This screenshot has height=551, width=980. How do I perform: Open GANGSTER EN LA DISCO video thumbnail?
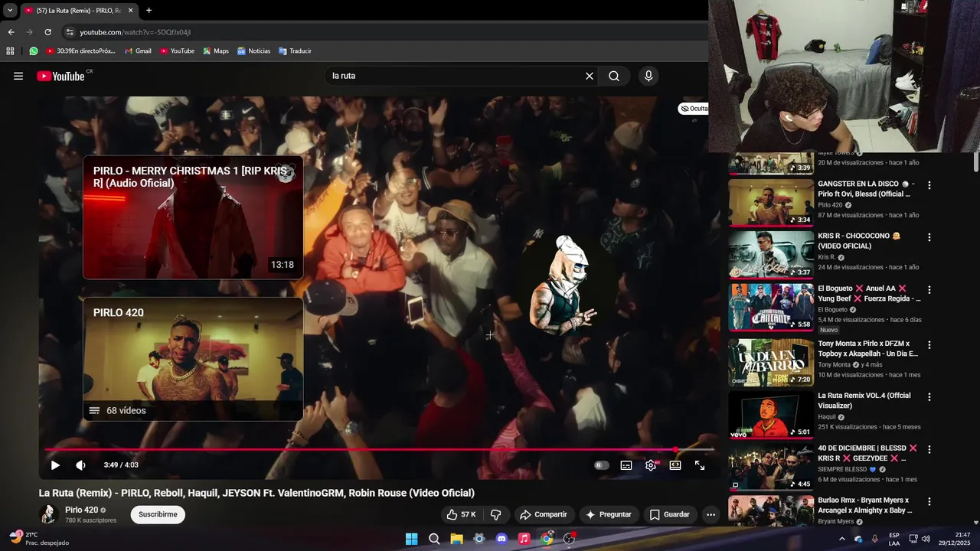click(771, 202)
